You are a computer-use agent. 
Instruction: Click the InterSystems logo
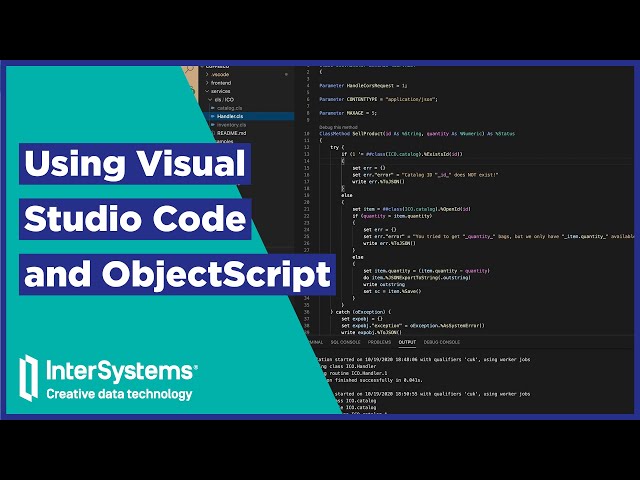108,378
